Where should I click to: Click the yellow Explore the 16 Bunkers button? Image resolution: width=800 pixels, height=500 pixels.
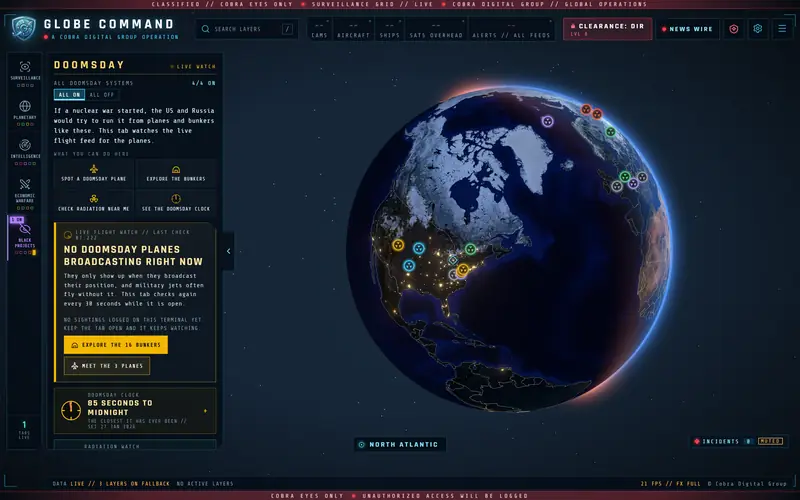tap(116, 345)
